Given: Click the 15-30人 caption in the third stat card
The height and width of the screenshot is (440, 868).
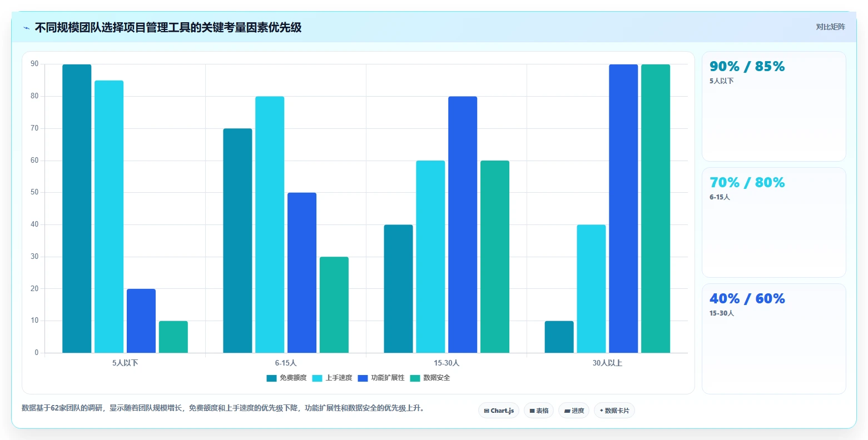Looking at the screenshot, I should point(722,313).
